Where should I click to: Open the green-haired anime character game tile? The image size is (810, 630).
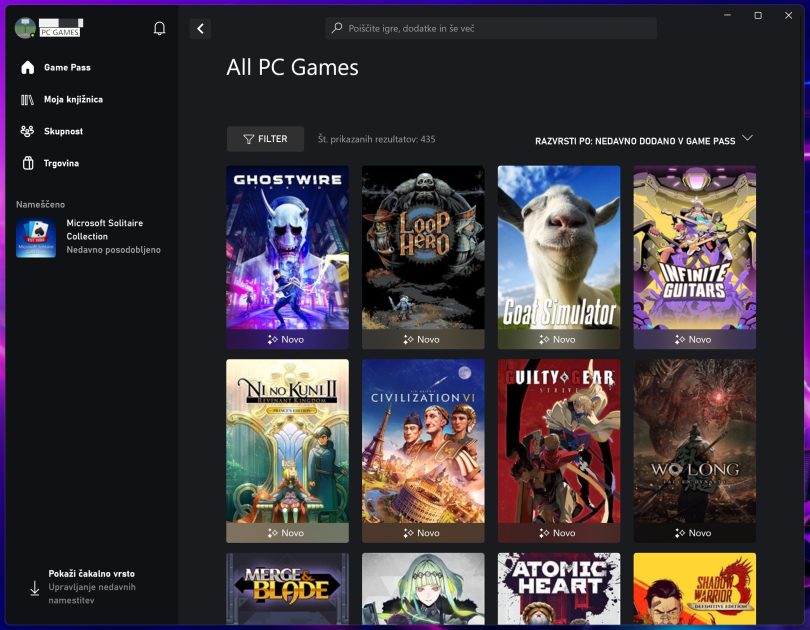423,589
